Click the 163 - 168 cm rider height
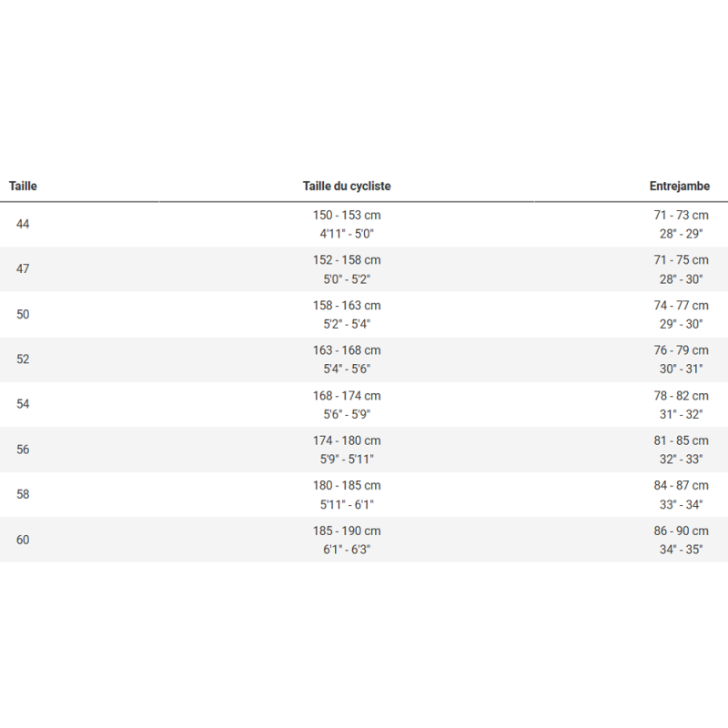 click(x=347, y=350)
